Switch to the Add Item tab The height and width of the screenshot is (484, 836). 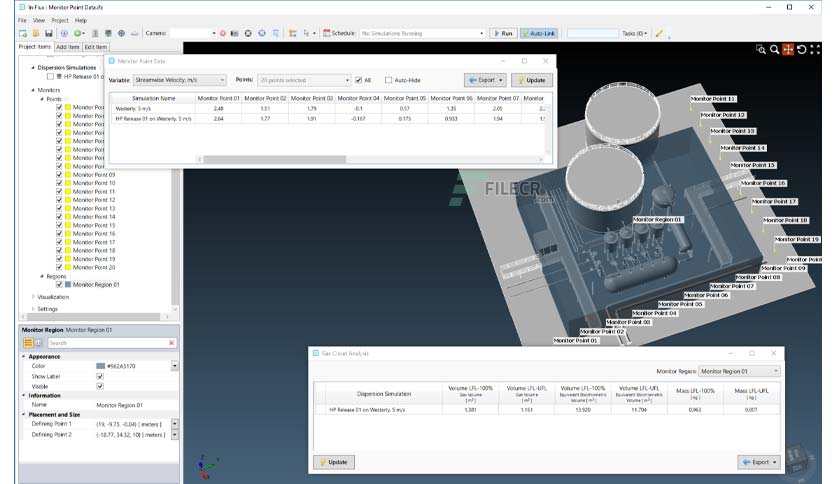coord(68,47)
